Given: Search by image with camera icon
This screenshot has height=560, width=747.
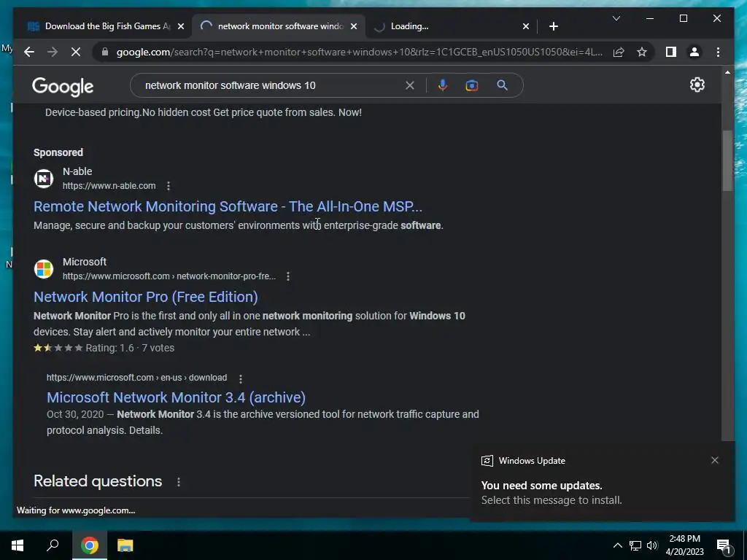Looking at the screenshot, I should coord(472,85).
